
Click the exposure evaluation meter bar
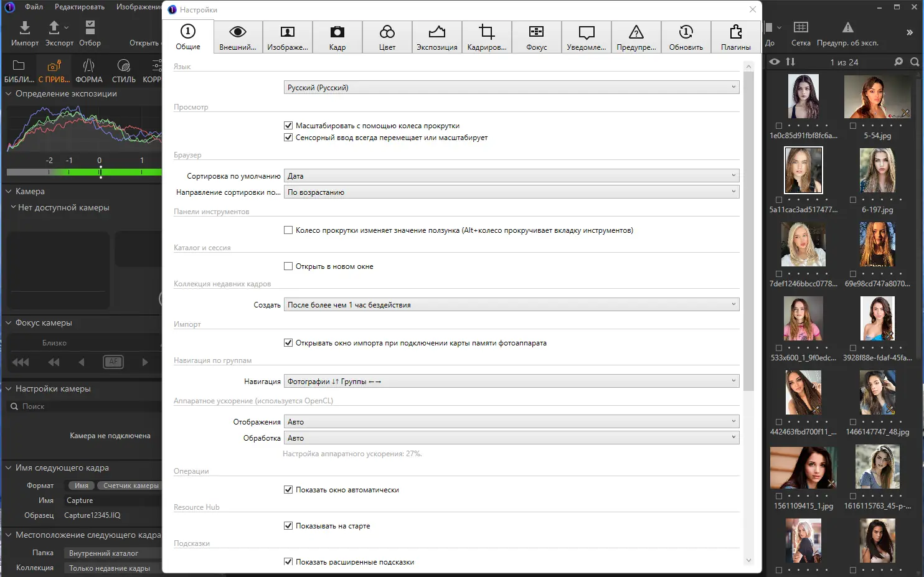point(84,172)
